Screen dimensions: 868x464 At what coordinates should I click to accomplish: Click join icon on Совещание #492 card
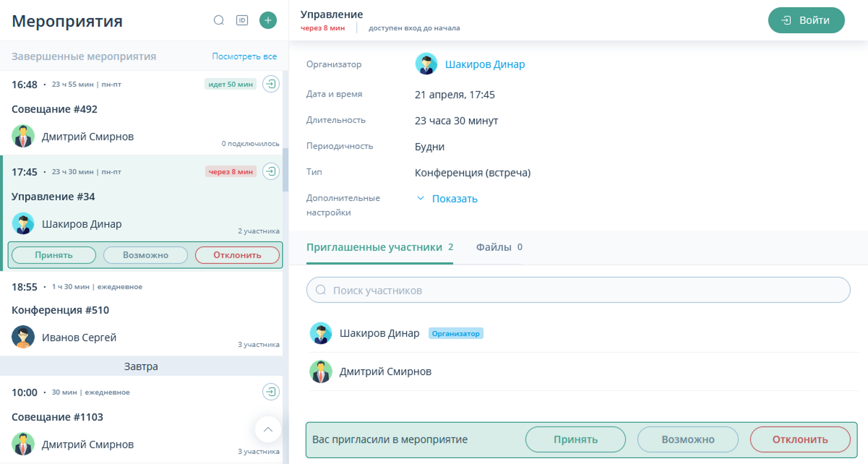coord(271,84)
